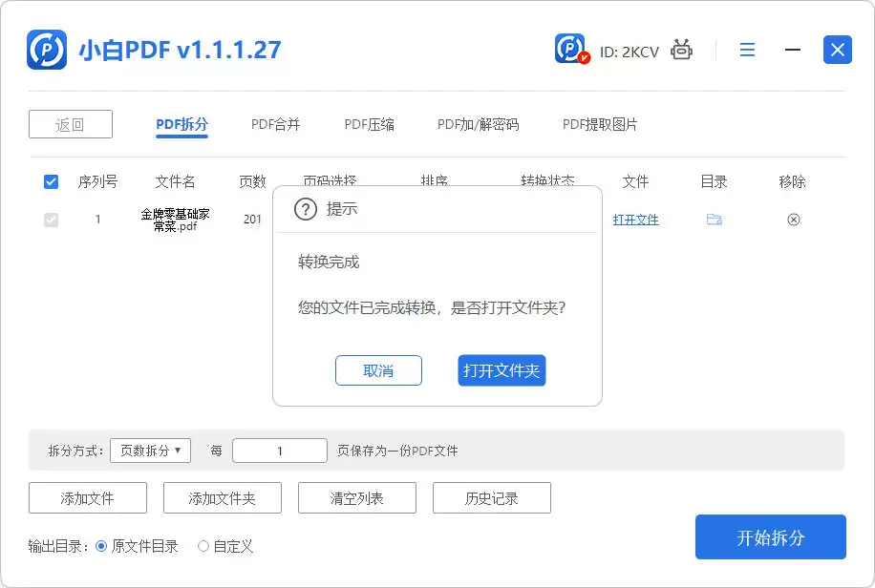The image size is (875, 588).
Task: Minimize the application window
Action: coord(792,50)
